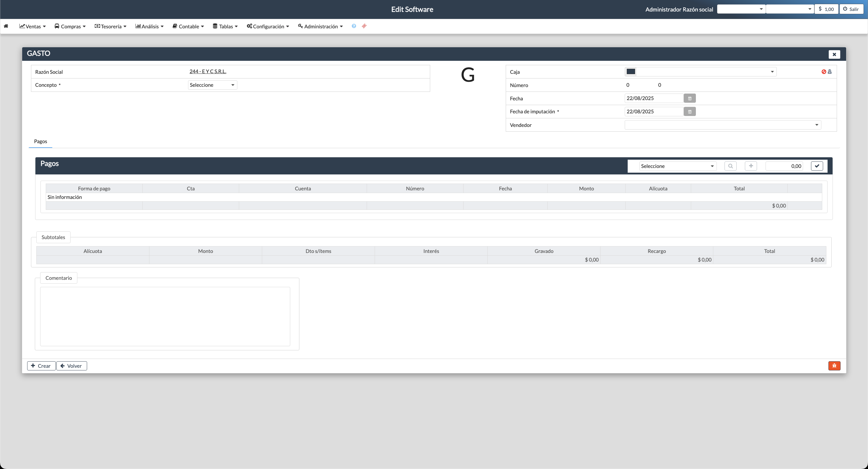Open the Vendedor dropdown
Viewport: 868px width, 469px height.
pos(722,125)
